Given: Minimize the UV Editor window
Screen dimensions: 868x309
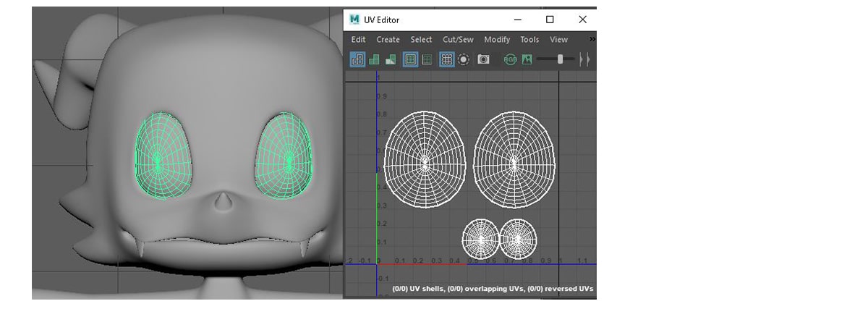Looking at the screenshot, I should coord(516,20).
